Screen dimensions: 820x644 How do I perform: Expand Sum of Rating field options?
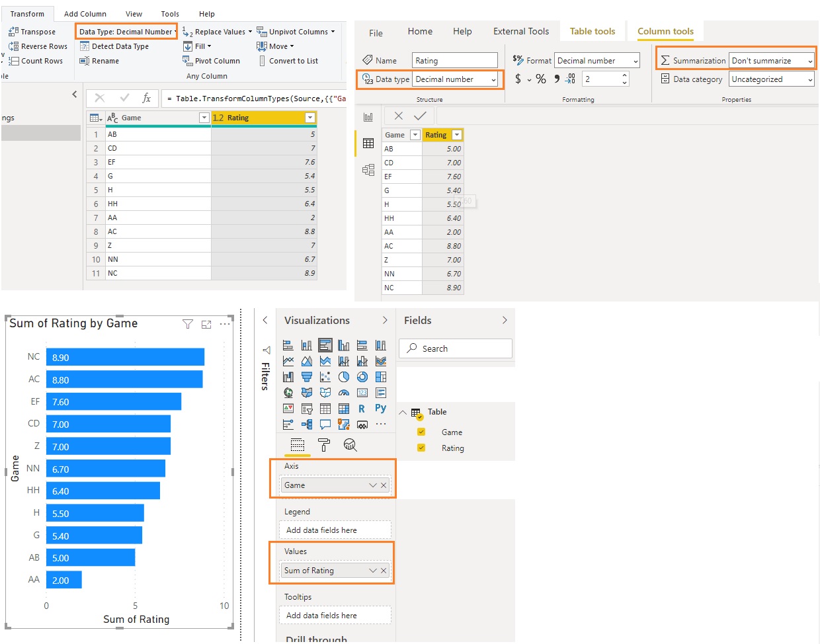(x=373, y=571)
